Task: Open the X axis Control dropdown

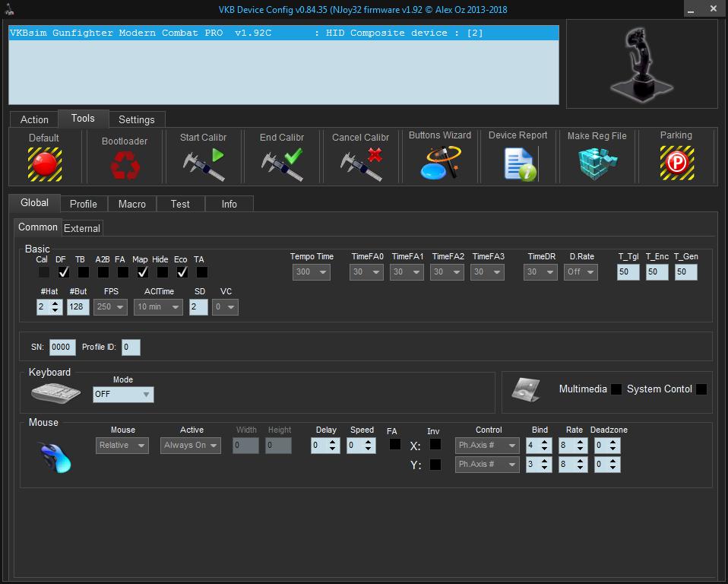Action: [x=487, y=445]
